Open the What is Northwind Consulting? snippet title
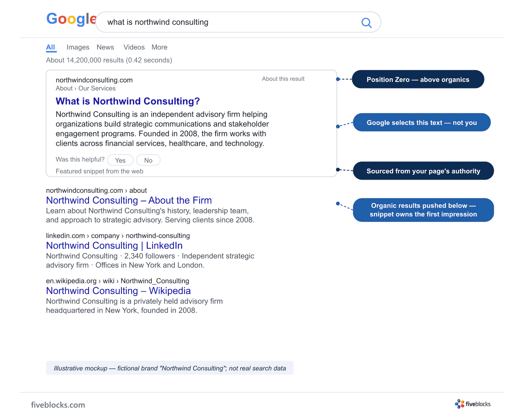Screen dimensions: 525x420 [x=127, y=101]
